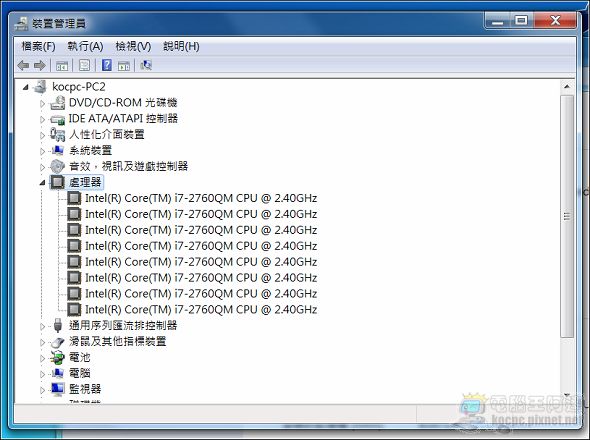
Task: Expand the 音效，視訊及遊戲控制器 node
Action: 43,167
